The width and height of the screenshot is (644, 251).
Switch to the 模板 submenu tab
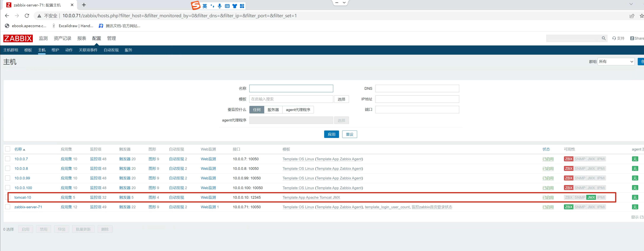point(28,50)
